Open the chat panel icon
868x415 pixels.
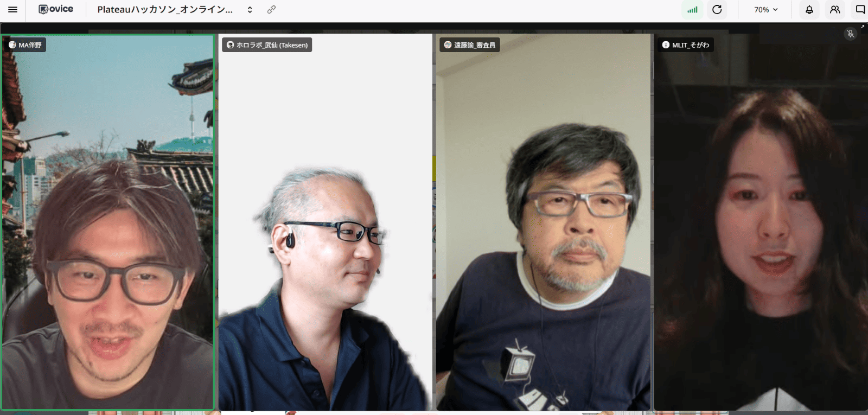tap(860, 10)
